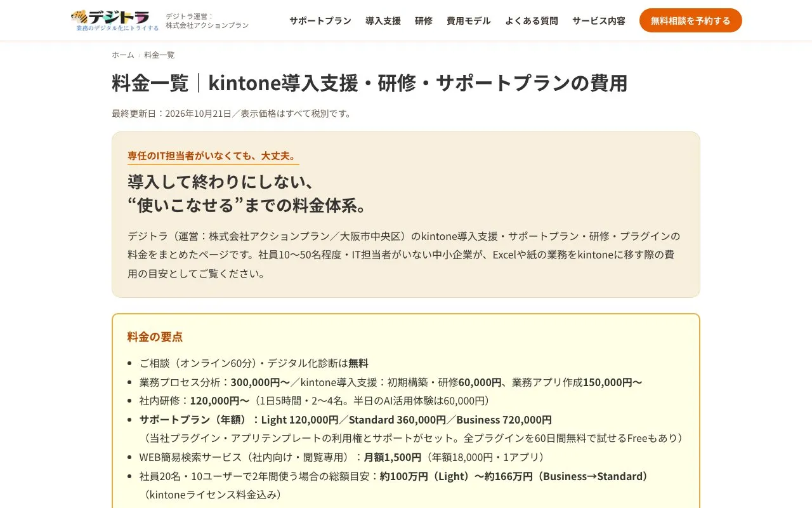Open the サービス内容 navigation link
This screenshot has width=812, height=508.
point(599,20)
